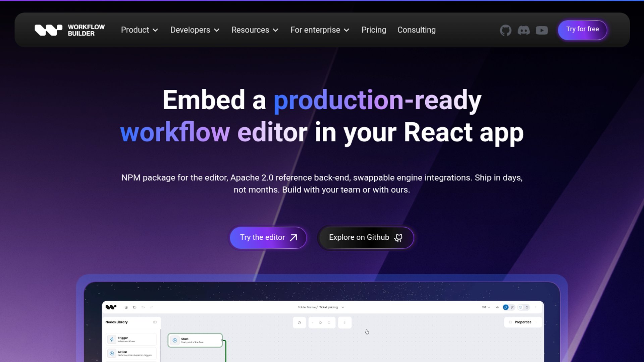
Task: Expand the For enterprise menu
Action: (320, 30)
